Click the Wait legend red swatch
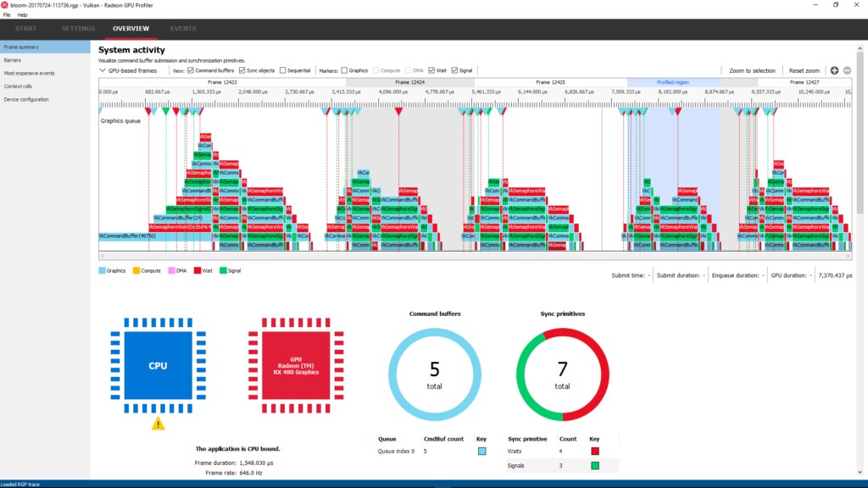The image size is (868, 488). click(x=197, y=270)
